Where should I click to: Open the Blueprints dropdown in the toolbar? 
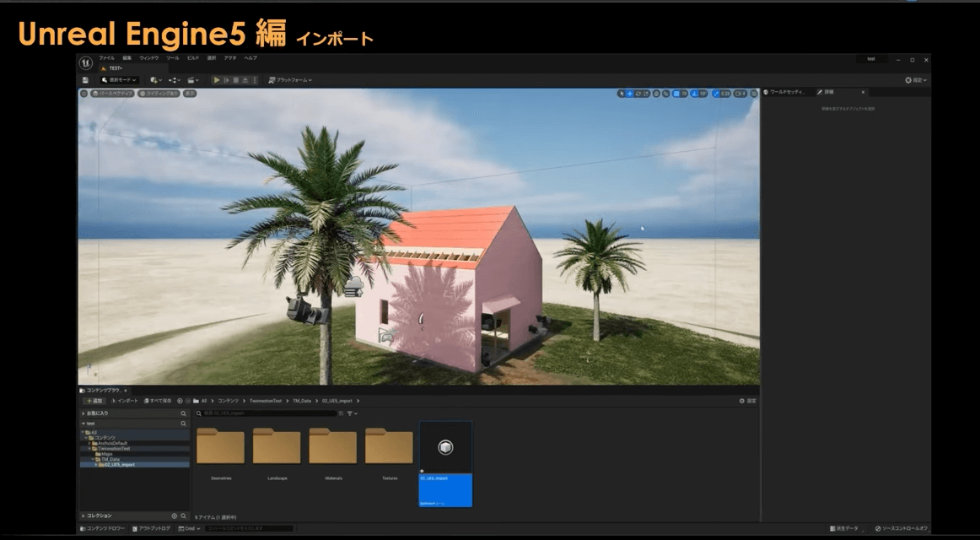click(175, 80)
